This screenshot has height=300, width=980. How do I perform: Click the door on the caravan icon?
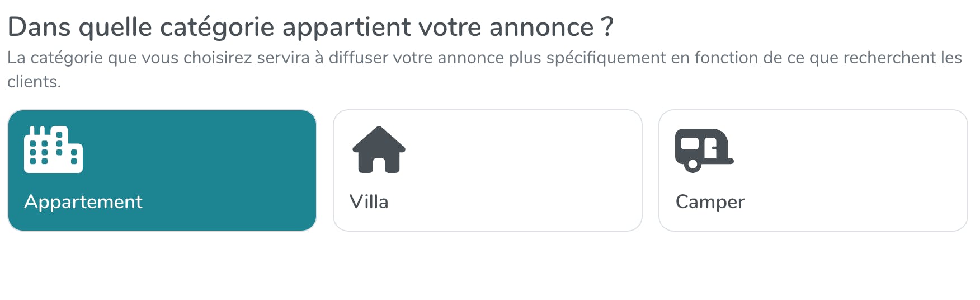pyautogui.click(x=713, y=149)
